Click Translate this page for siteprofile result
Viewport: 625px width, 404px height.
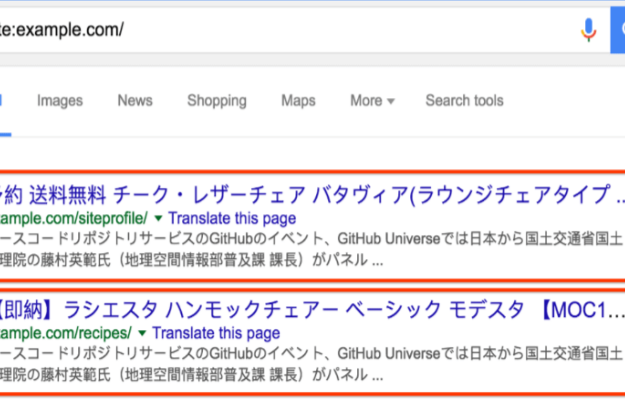click(x=232, y=218)
